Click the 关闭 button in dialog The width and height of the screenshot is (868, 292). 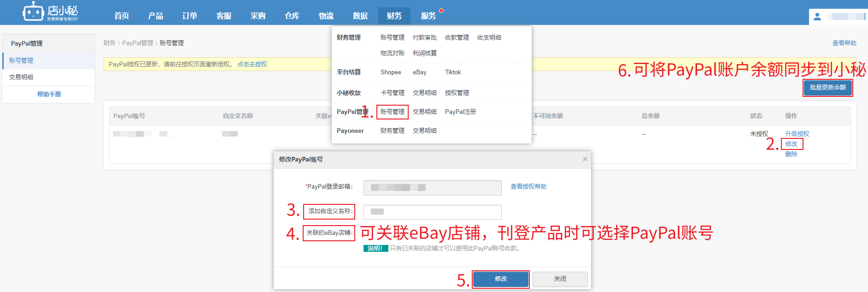coord(560,279)
